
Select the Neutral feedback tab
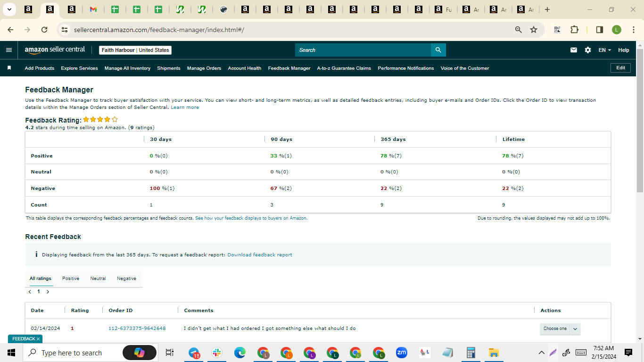(98, 279)
